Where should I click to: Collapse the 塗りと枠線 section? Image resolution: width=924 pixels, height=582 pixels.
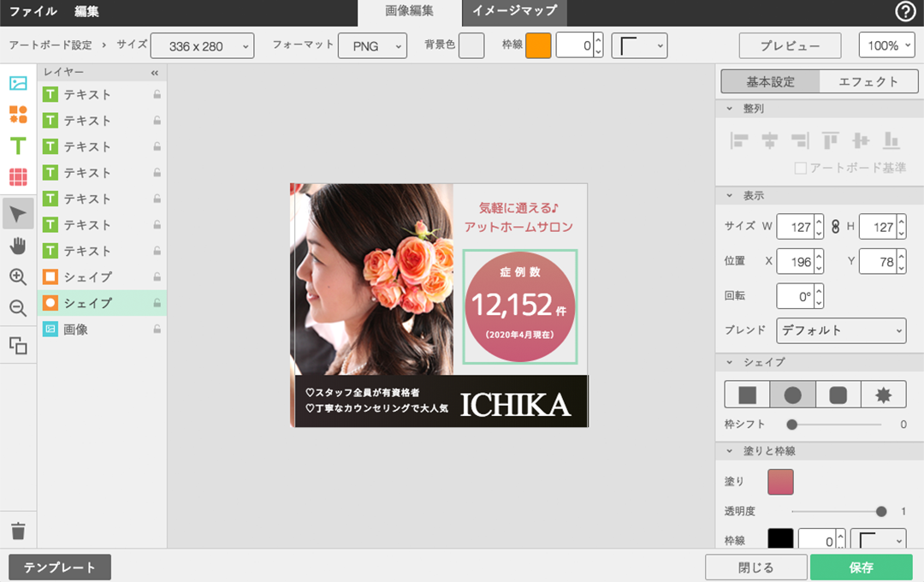click(x=730, y=451)
